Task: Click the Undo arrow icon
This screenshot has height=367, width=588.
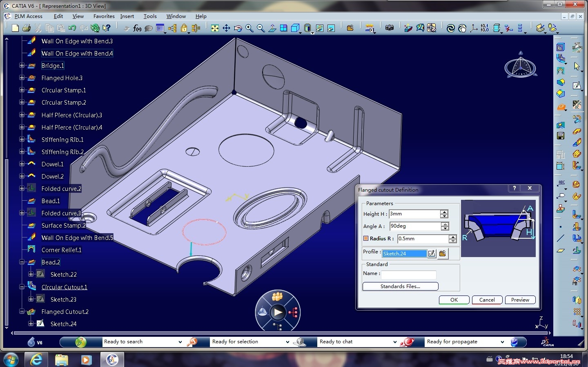Action: (72, 28)
